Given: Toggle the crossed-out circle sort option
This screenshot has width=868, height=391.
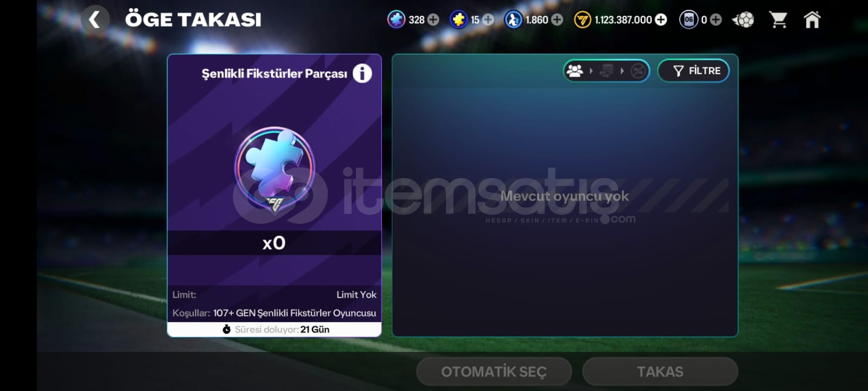Looking at the screenshot, I should point(638,71).
